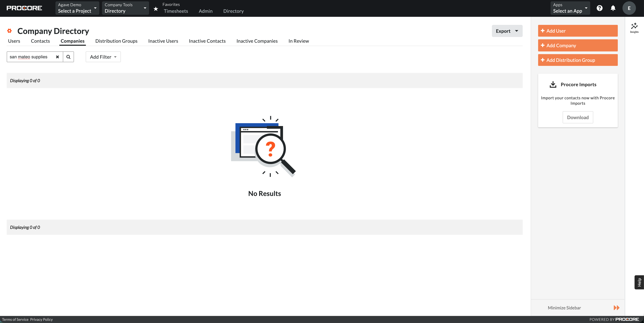
Task: Open Timesheets from Favorites
Action: pos(176,11)
